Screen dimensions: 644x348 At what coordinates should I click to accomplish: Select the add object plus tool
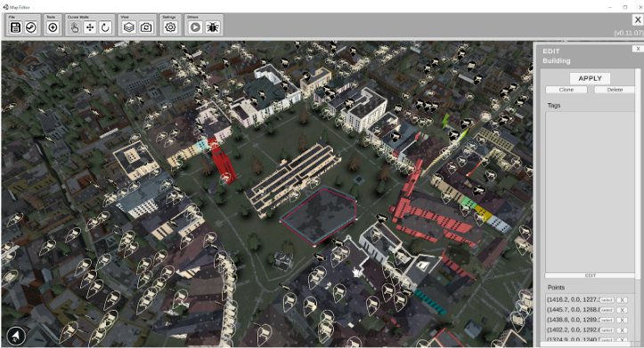[53, 28]
